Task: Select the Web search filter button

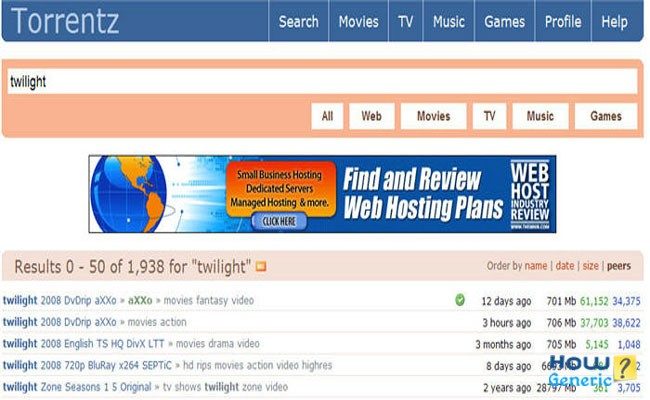Action: point(371,116)
